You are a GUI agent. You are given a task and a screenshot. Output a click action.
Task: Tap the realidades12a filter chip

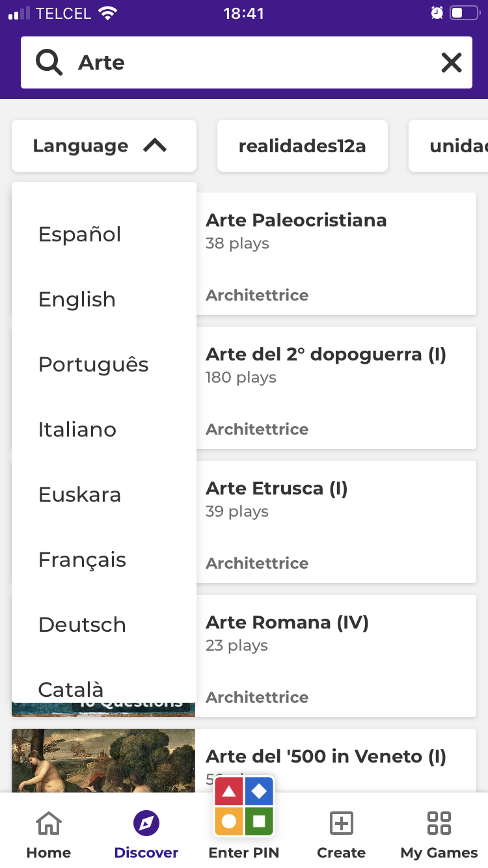pos(302,146)
